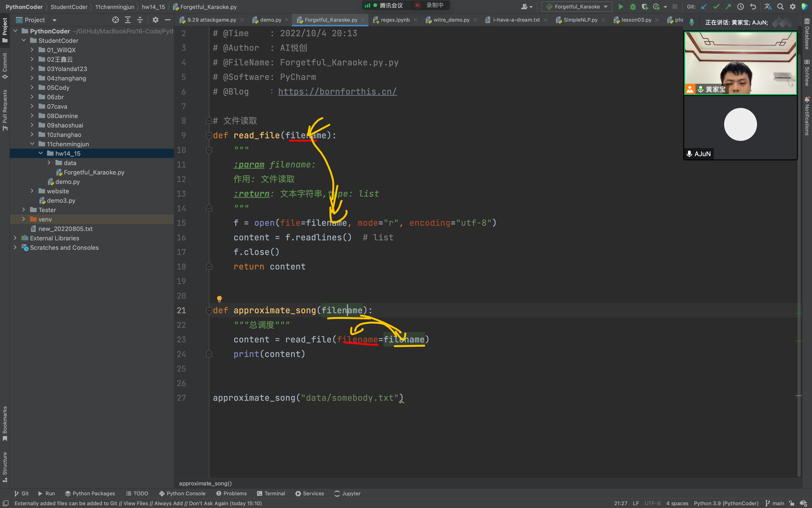Click LF line separator in status bar
Image resolution: width=812 pixels, height=508 pixels.
(636, 503)
